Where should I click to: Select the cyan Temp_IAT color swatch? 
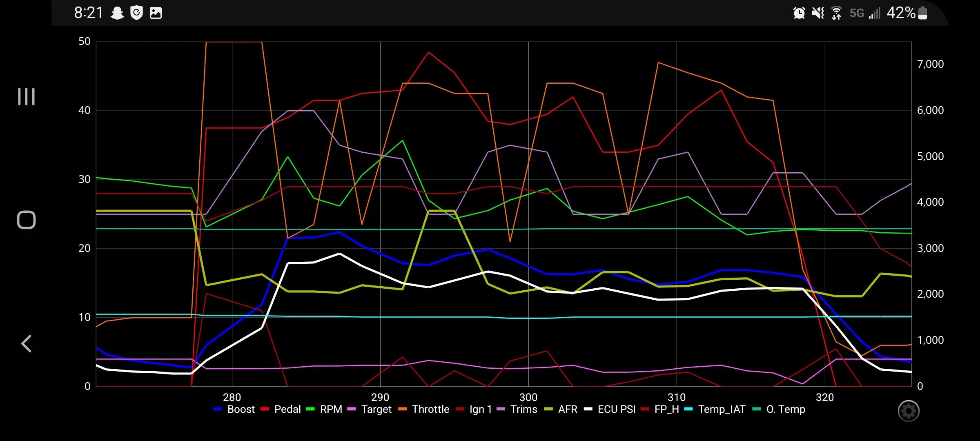coord(688,409)
